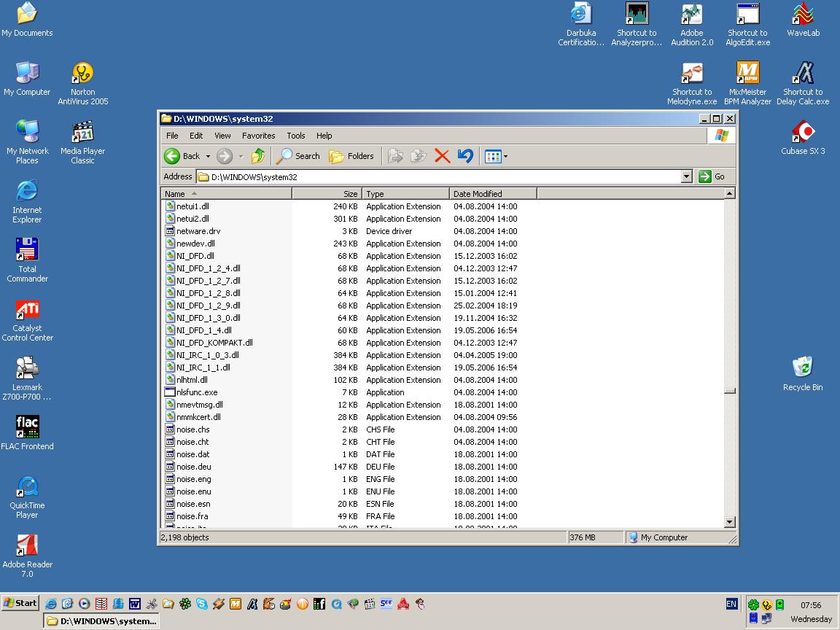Click the red Delete toolbar icon
The height and width of the screenshot is (630, 840).
(x=442, y=156)
